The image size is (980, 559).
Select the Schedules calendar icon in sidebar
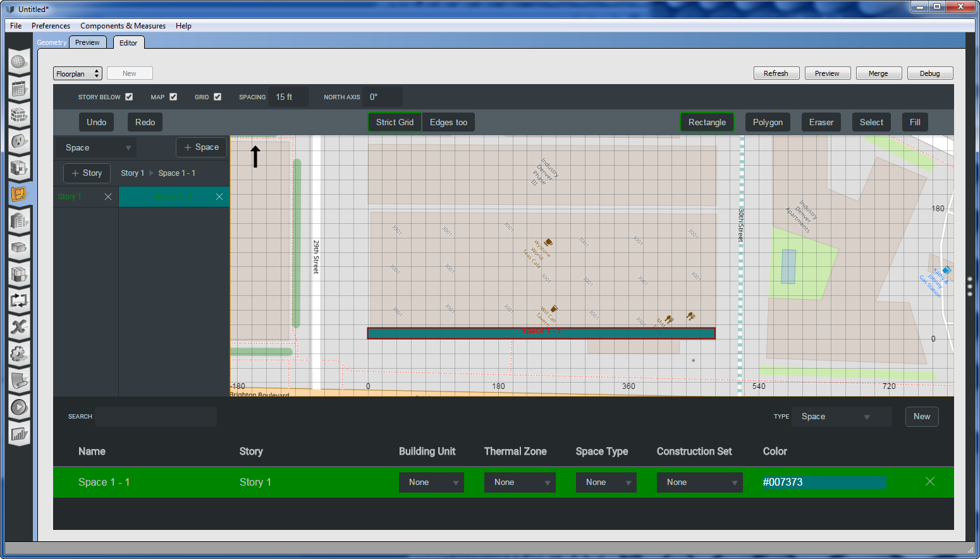[19, 89]
